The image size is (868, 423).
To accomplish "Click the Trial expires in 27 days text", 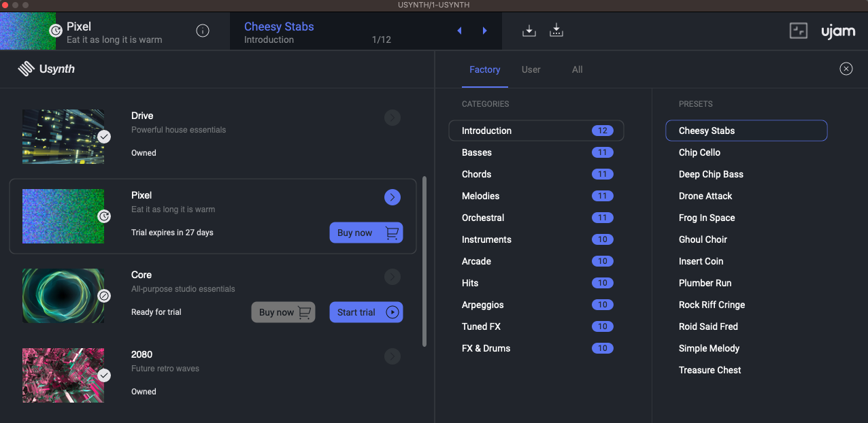I will click(172, 233).
